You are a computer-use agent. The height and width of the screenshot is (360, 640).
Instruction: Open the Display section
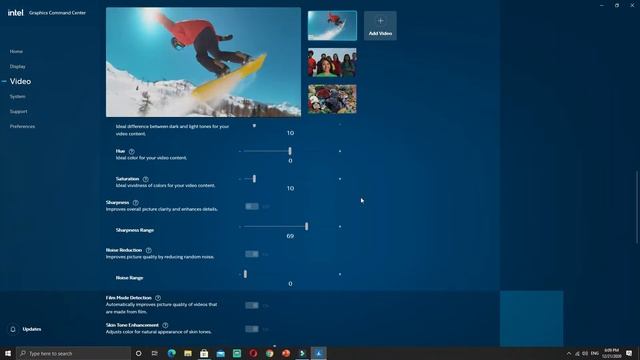click(18, 67)
